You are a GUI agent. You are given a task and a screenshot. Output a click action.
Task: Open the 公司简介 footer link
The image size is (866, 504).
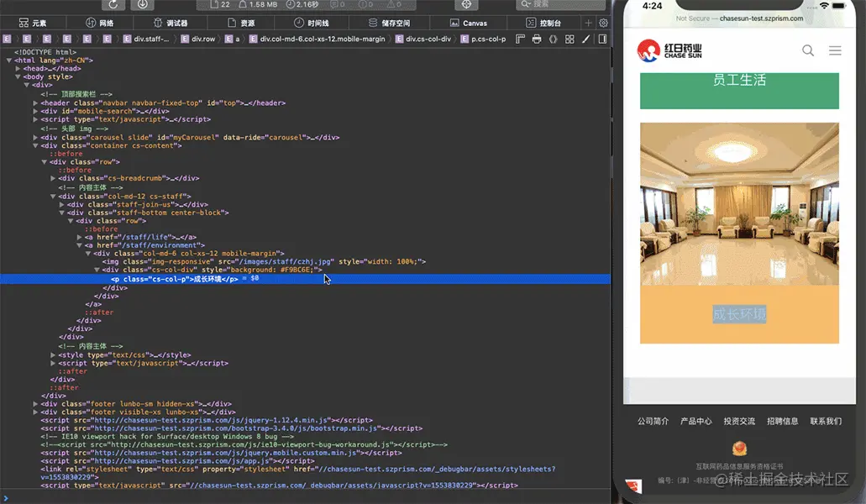[653, 421]
